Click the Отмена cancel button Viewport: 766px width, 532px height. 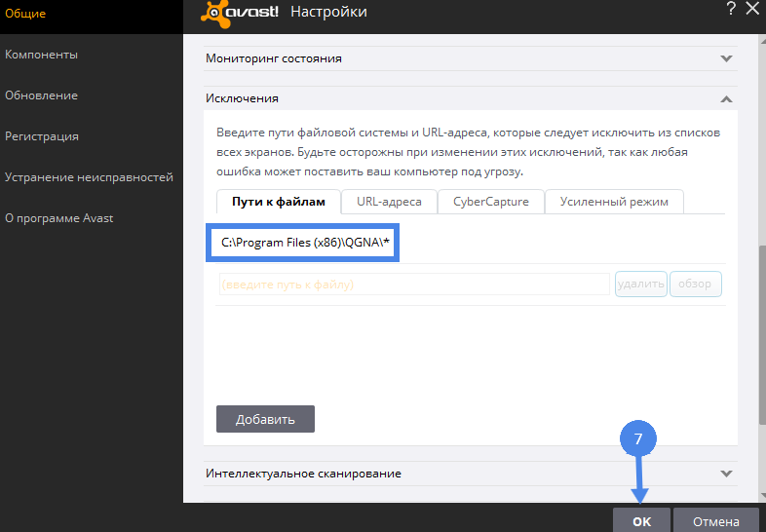[x=715, y=520]
